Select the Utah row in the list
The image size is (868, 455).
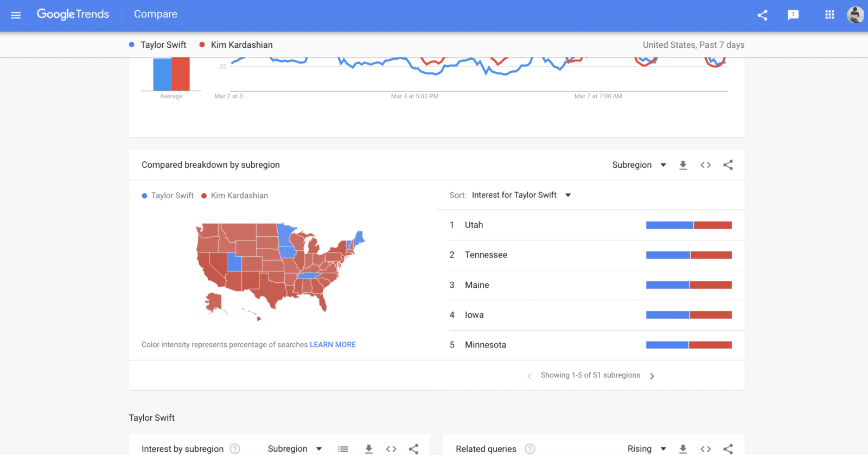point(474,225)
